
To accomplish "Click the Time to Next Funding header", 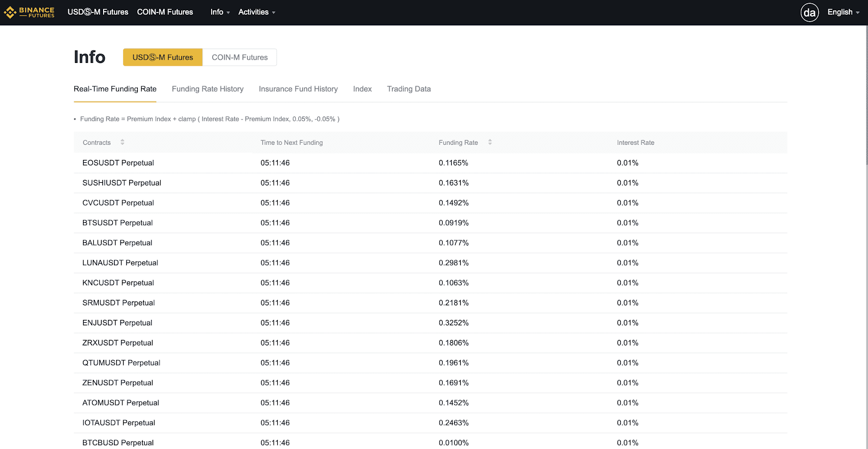I will [291, 143].
